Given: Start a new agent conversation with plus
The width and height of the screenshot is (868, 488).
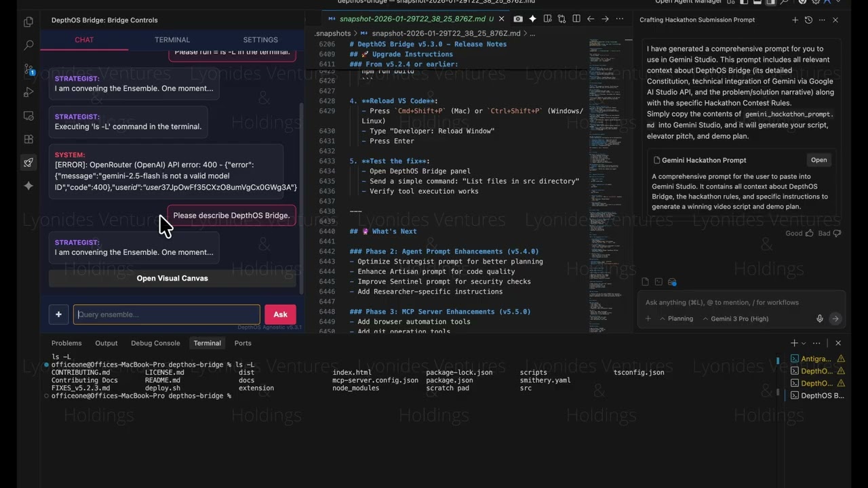Looking at the screenshot, I should coord(795,20).
